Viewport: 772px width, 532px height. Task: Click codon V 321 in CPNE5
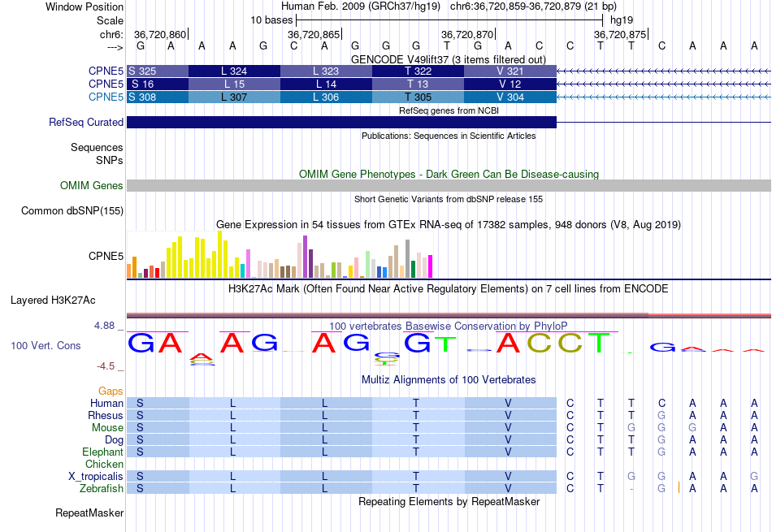point(510,71)
